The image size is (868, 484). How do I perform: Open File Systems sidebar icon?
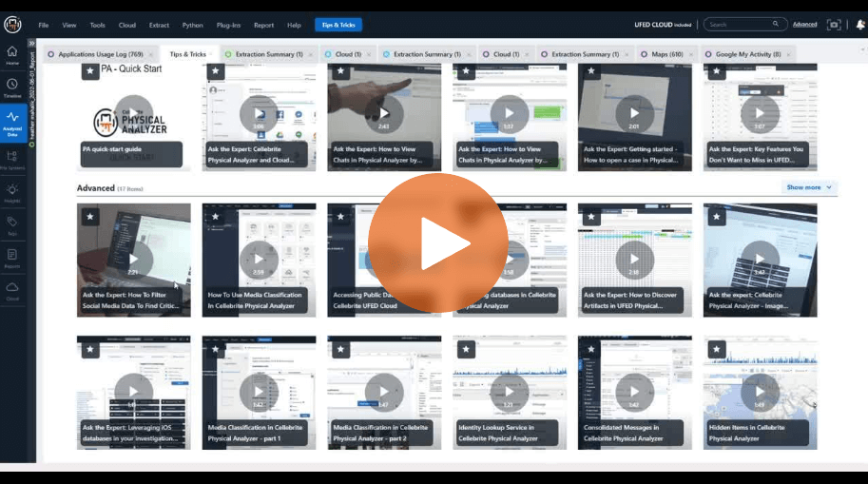[x=12, y=160]
